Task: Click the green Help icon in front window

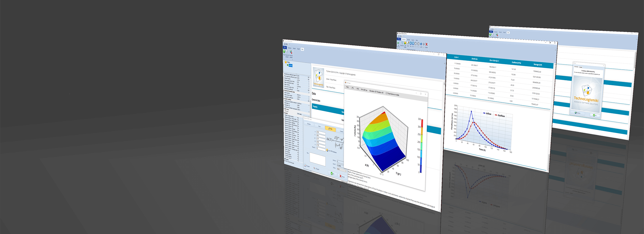Action: 284,51
